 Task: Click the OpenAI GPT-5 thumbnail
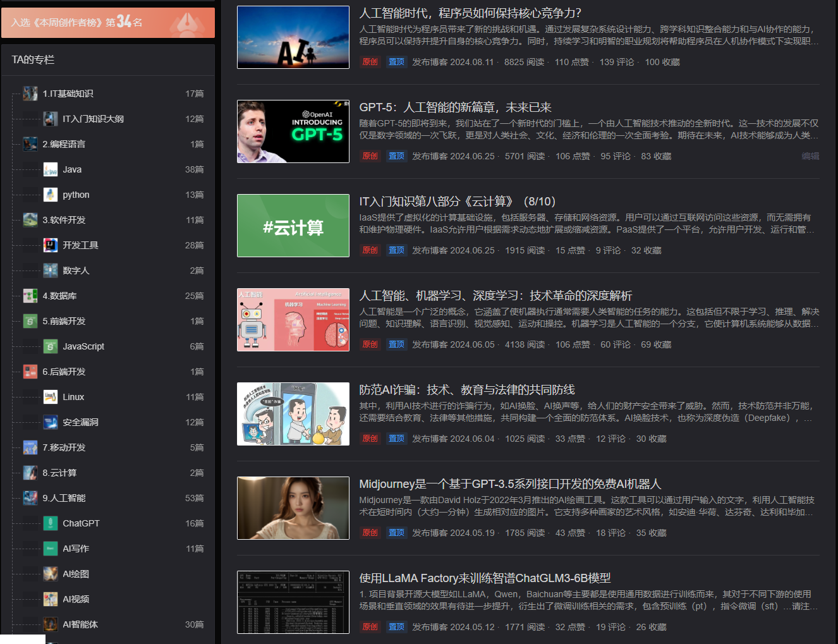pyautogui.click(x=293, y=131)
